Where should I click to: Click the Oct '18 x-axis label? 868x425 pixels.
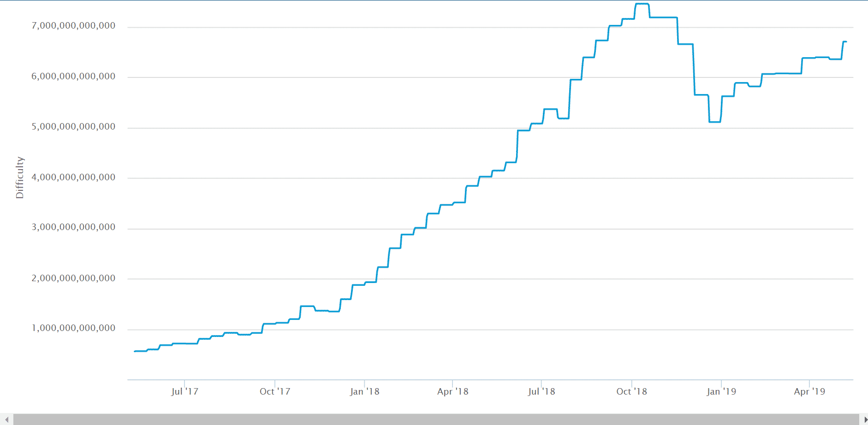pos(631,391)
